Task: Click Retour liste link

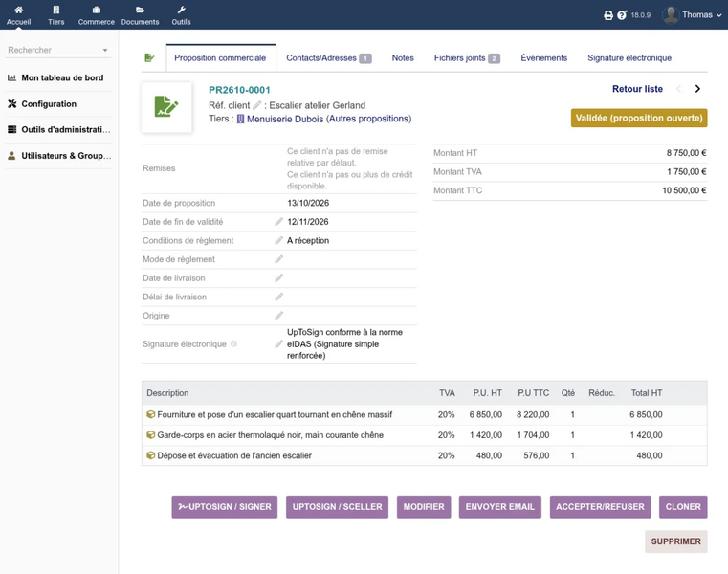Action: [637, 89]
